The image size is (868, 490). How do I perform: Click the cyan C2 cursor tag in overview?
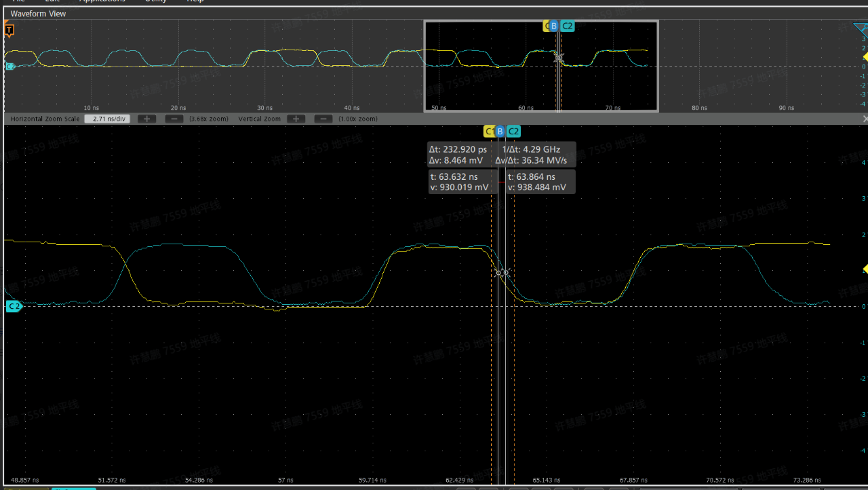568,26
